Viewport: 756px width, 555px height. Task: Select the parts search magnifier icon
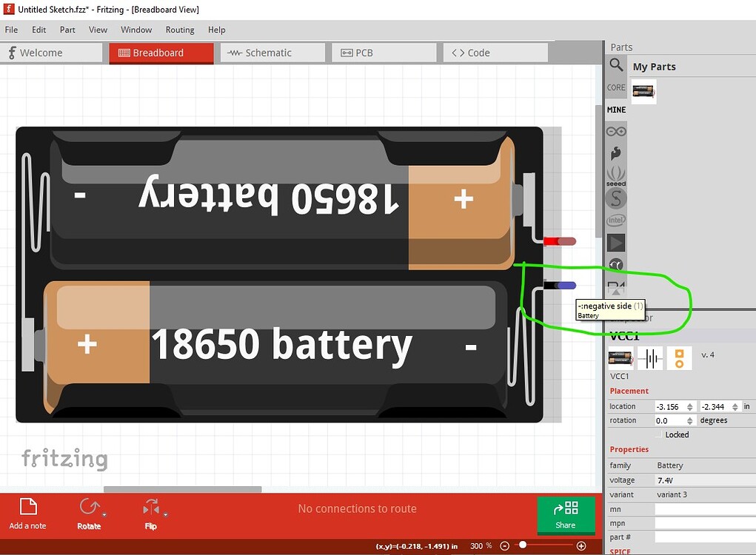click(616, 64)
